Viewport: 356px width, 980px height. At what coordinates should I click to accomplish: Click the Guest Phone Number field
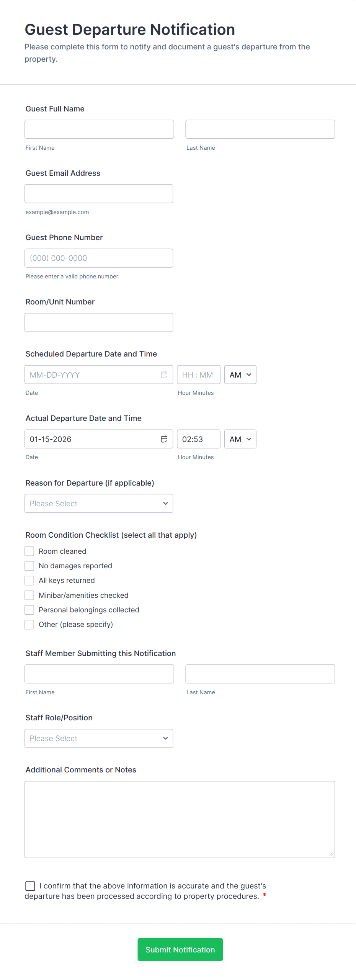point(99,258)
